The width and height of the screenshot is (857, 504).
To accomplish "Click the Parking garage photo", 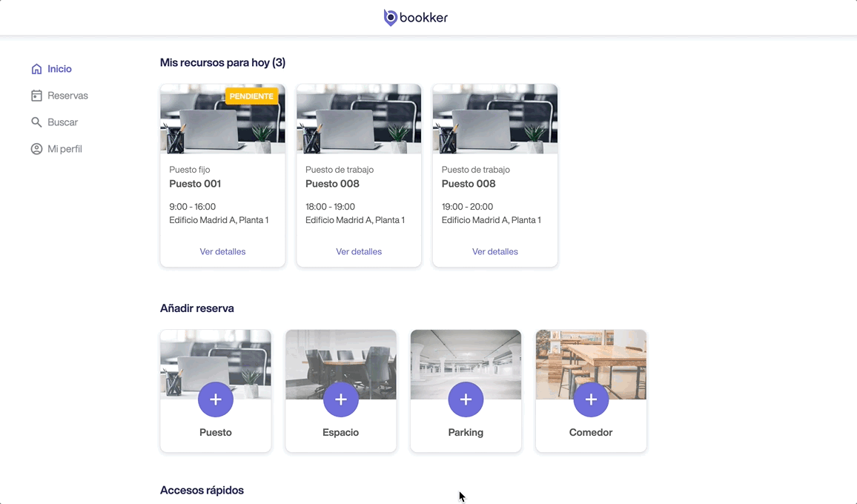I will [466, 356].
